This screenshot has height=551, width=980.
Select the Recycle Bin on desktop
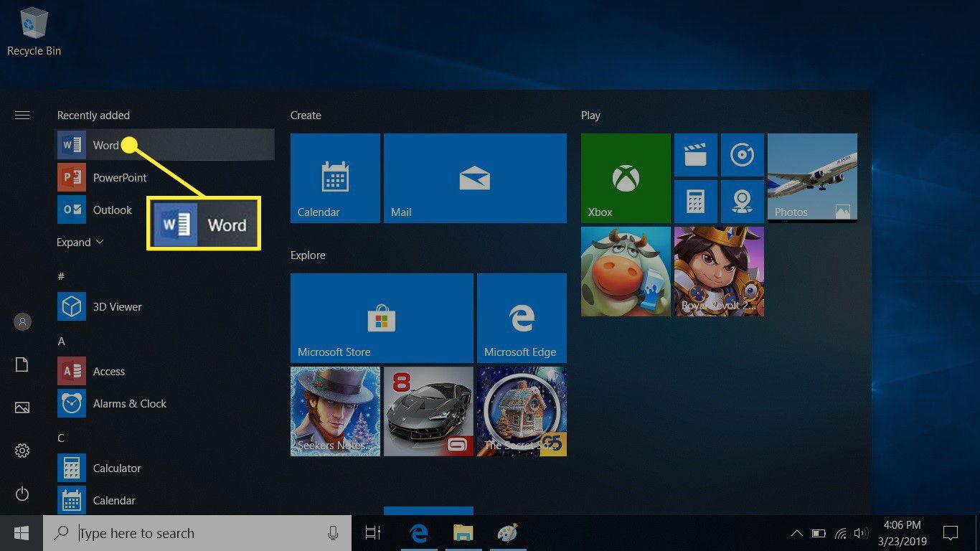pos(34,32)
